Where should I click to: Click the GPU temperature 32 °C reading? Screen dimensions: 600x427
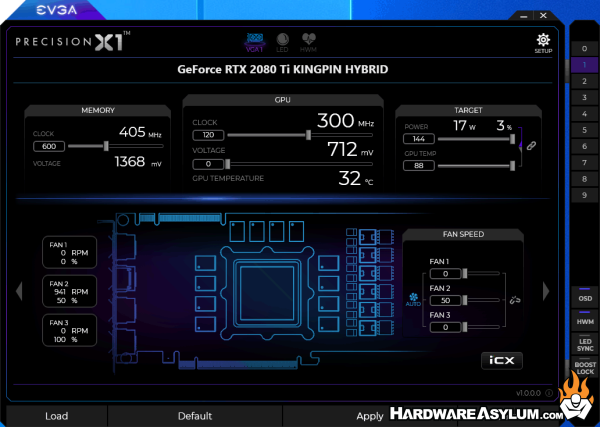[x=355, y=179]
